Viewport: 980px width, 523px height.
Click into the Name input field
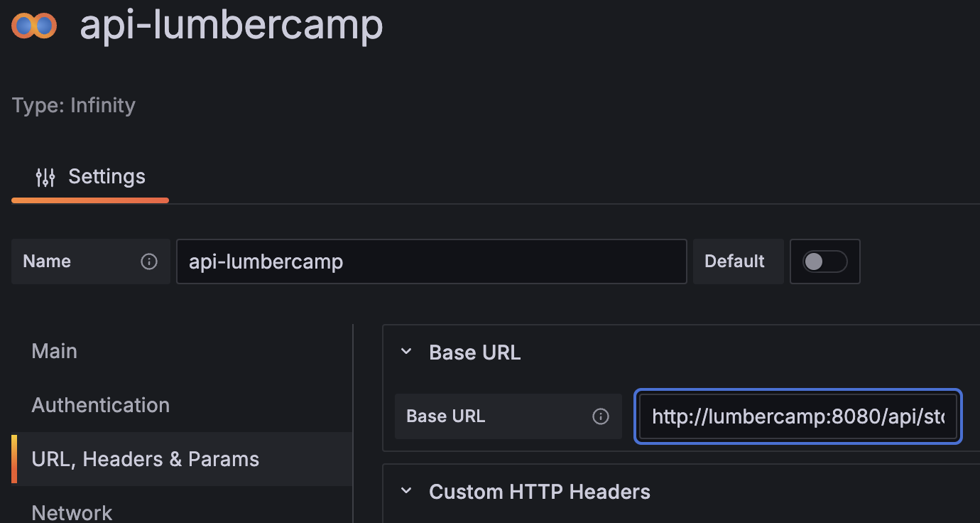click(431, 261)
